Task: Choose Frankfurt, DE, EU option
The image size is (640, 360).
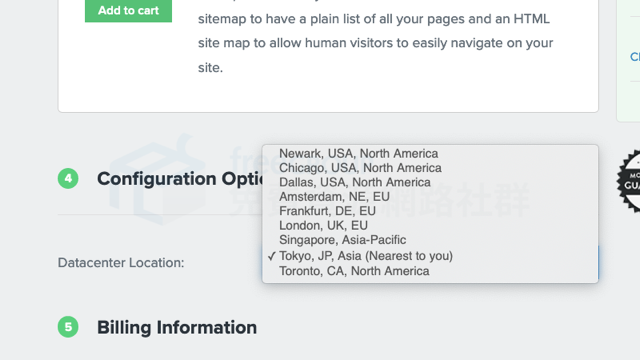Action: (430, 211)
